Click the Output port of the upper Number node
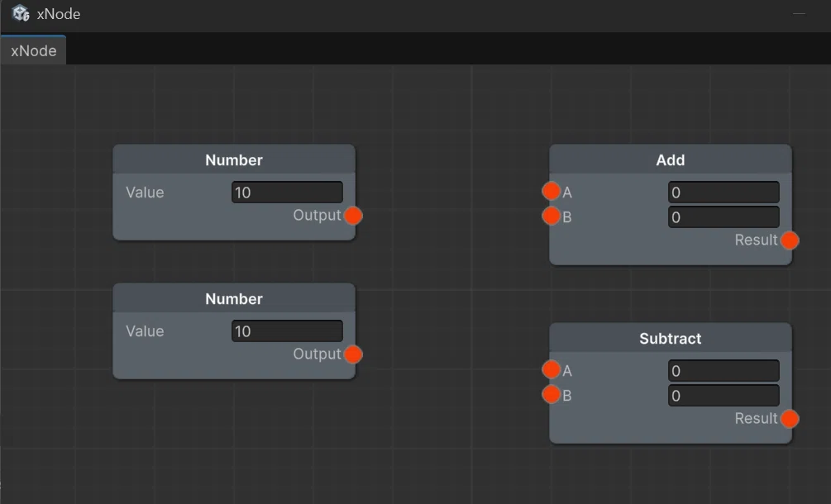This screenshot has width=831, height=504. (x=353, y=216)
